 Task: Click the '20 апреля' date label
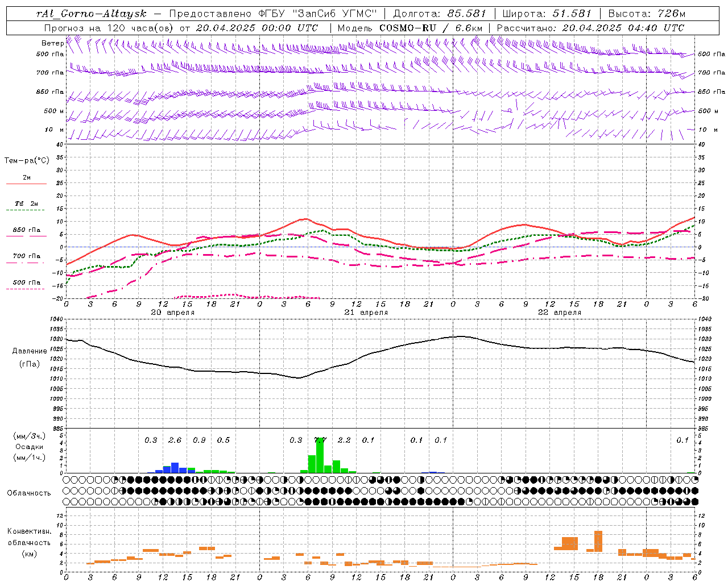(173, 313)
